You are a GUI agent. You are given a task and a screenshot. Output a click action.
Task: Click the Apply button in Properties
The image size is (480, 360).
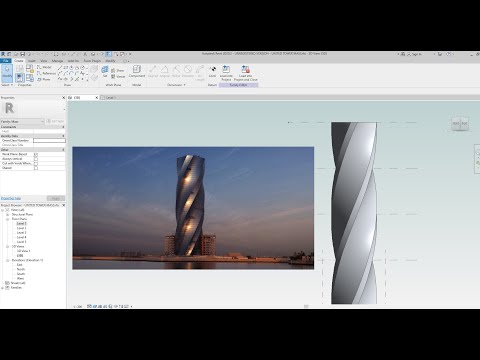pyautogui.click(x=56, y=198)
